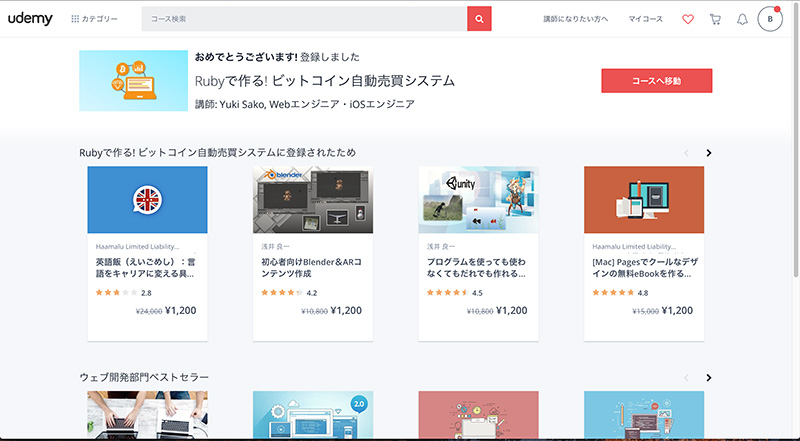The height and width of the screenshot is (441, 800).
Task: Click 浅井 良一 on Unity card
Action: tap(441, 247)
